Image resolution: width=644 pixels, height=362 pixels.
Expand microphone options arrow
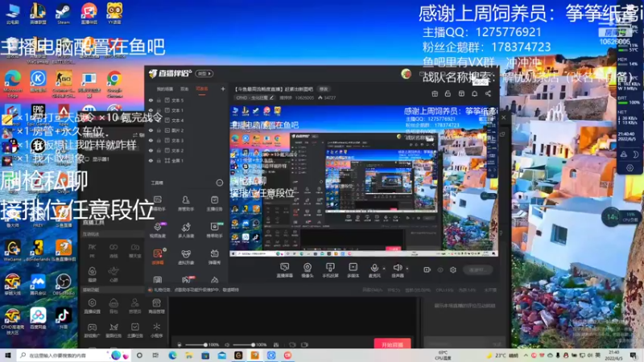pyautogui.click(x=384, y=269)
